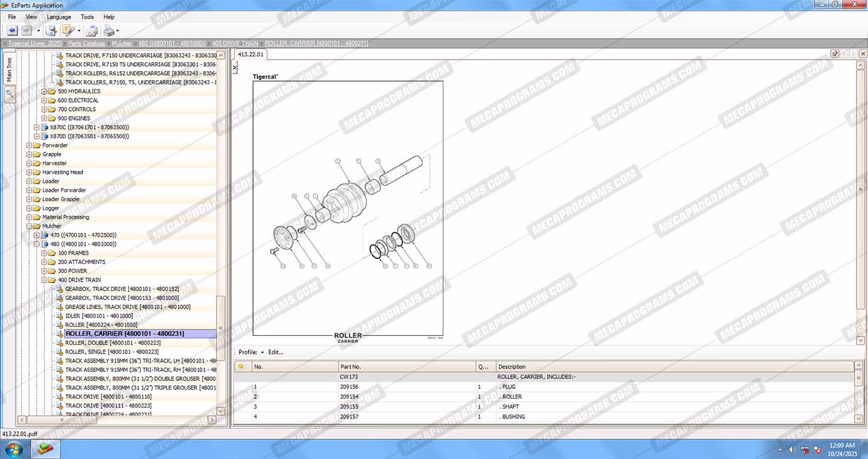Viewport: 868px width, 459px height.
Task: Pin the 413.22.01 document panel
Action: (x=835, y=54)
